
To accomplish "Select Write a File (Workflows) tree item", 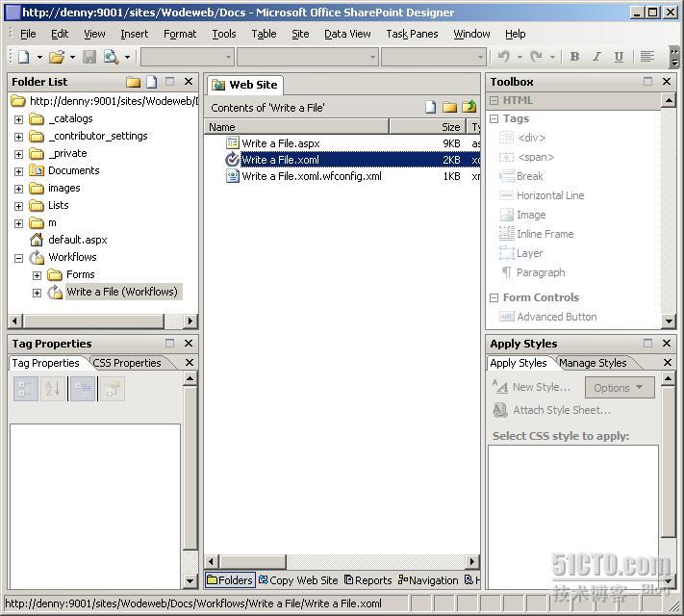I will (122, 292).
